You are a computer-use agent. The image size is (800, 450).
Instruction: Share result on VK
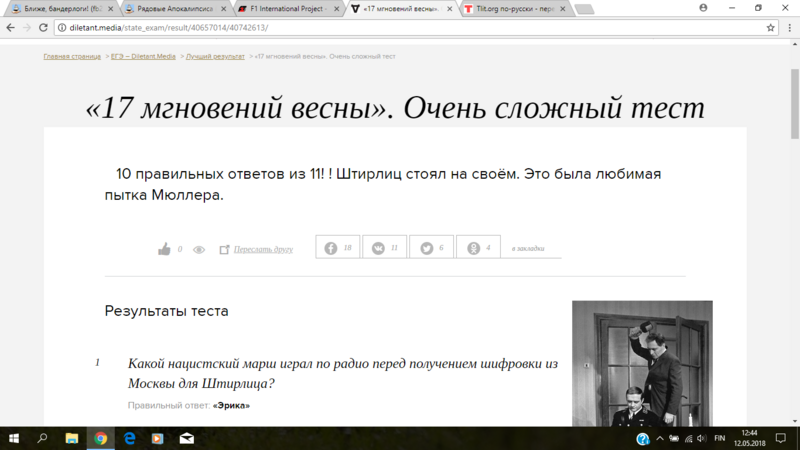pyautogui.click(x=385, y=247)
